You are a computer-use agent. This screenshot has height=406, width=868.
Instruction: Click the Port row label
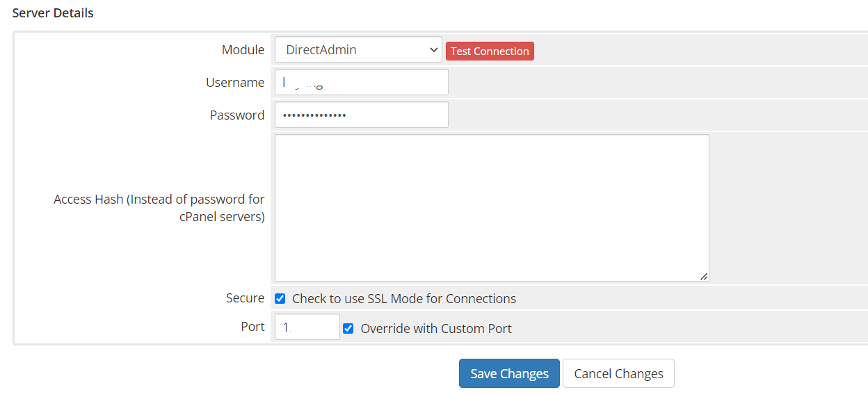point(252,327)
